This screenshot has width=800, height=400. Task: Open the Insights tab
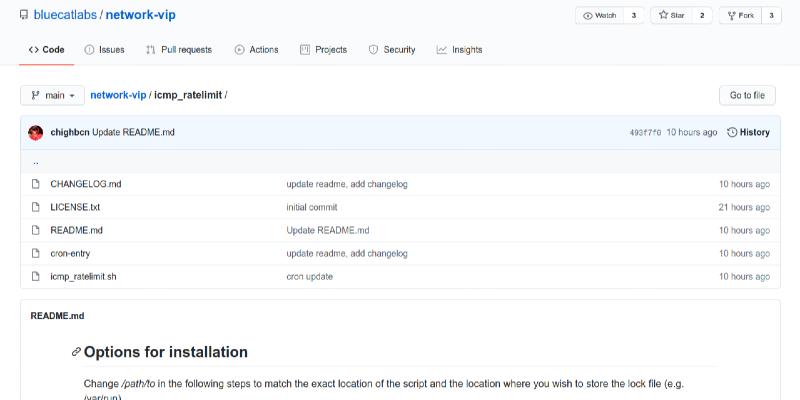[459, 49]
